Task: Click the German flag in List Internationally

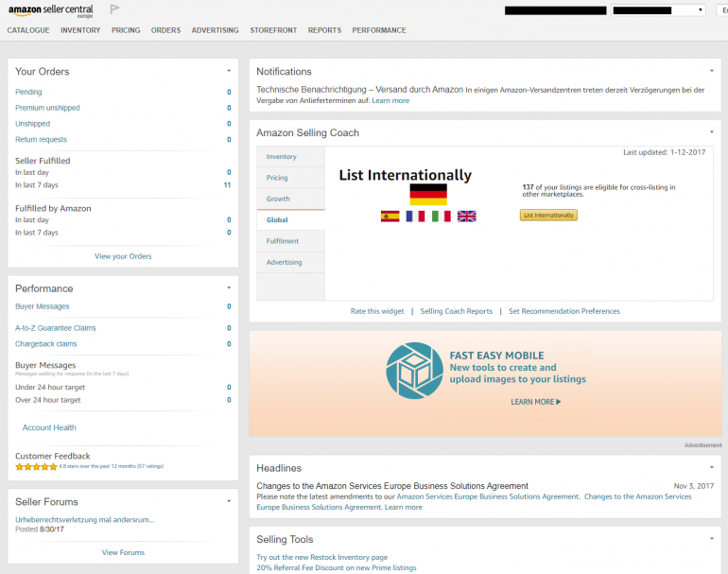Action: 428,194
